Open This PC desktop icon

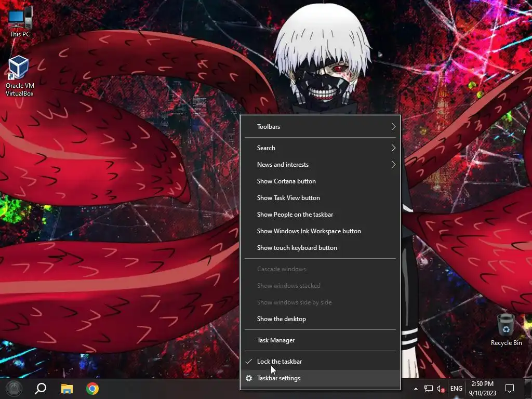[20, 22]
